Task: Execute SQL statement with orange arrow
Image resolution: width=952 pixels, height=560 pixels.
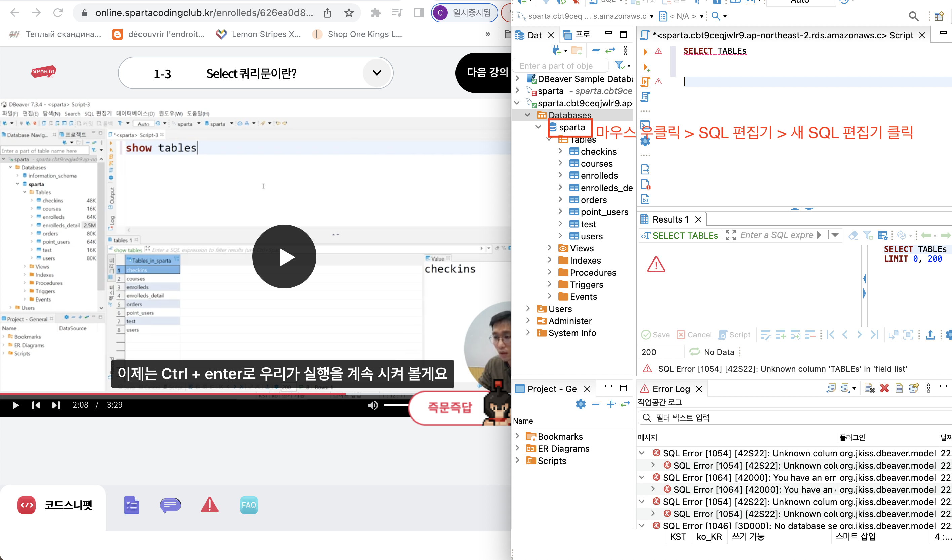Action: [x=645, y=51]
